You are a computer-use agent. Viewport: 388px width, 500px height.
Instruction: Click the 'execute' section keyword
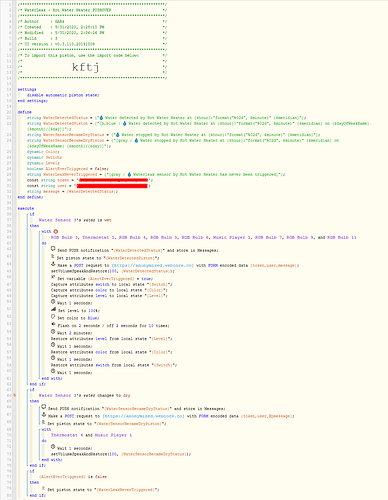[26, 208]
